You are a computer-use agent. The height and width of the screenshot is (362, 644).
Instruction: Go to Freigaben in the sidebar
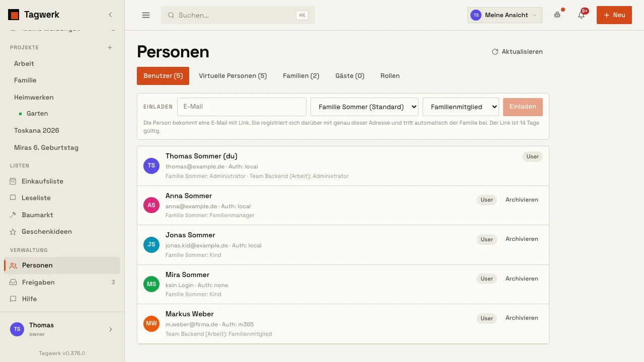(62, 282)
